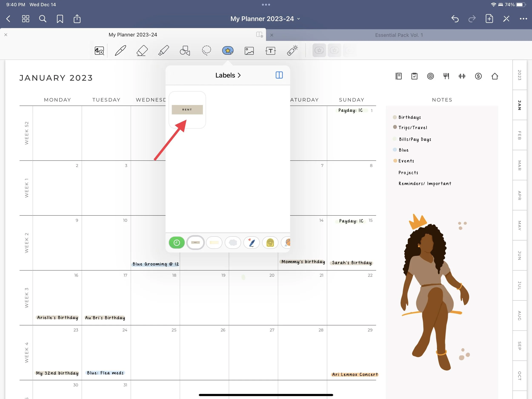The height and width of the screenshot is (399, 532).
Task: Open recently used stickers button
Action: pos(177,243)
